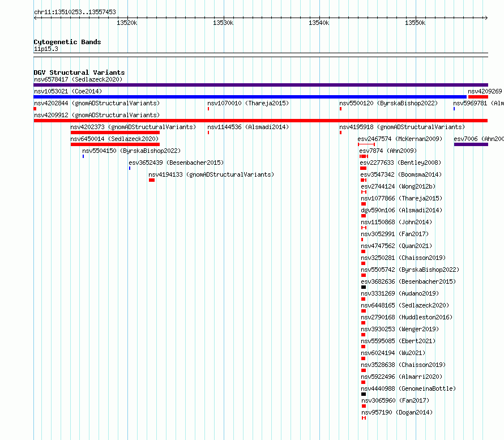The width and height of the screenshot is (504, 440).
Task: Open esv3652439 (Besenbacher2015) label
Action: click(x=176, y=163)
